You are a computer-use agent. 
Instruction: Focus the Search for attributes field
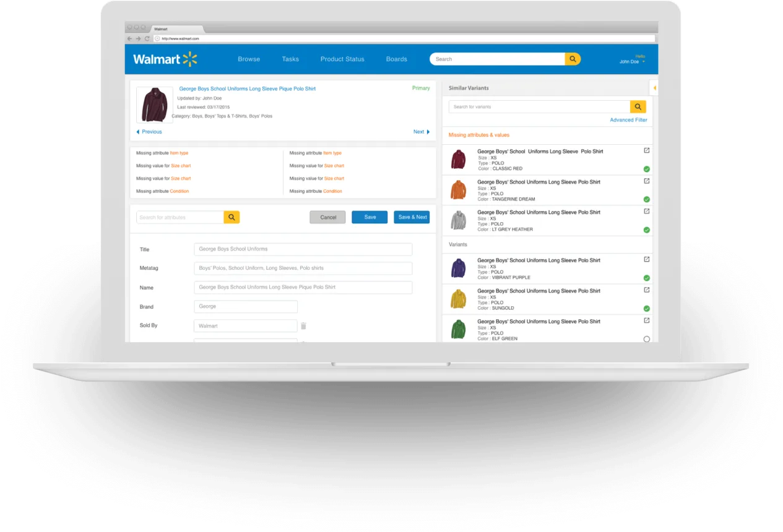tap(180, 217)
